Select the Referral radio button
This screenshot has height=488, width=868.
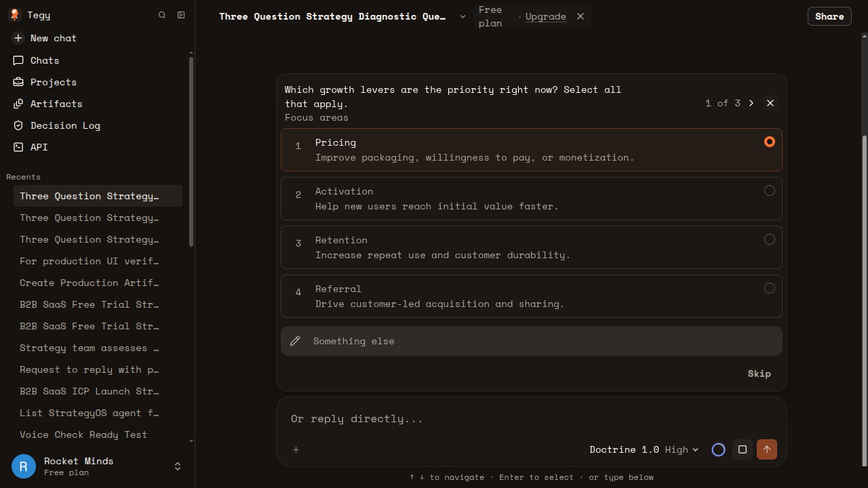coord(770,288)
